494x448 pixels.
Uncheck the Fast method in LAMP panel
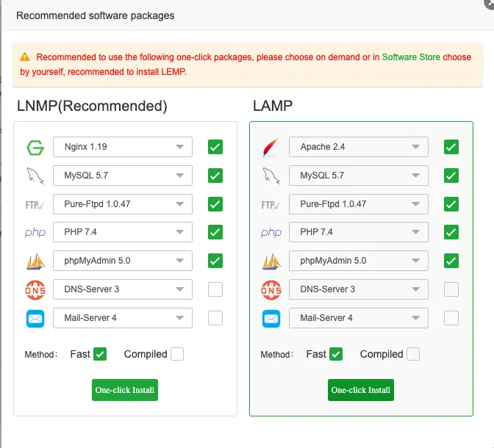336,354
